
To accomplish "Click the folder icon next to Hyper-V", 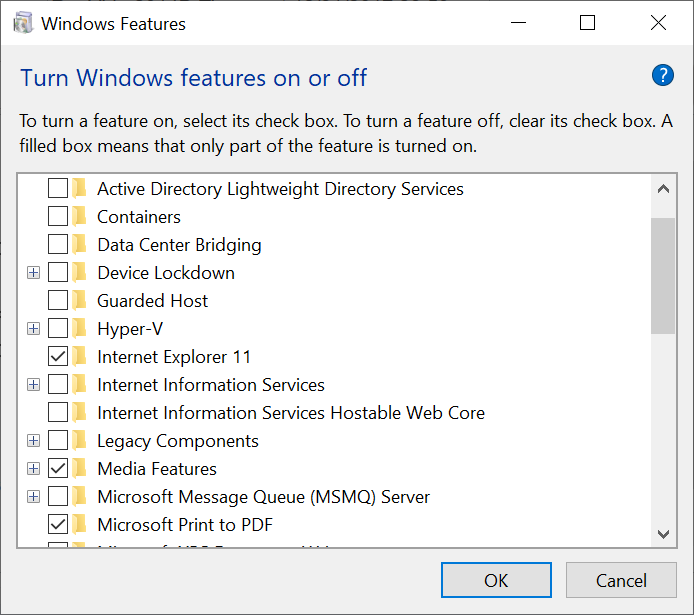I will 80,329.
